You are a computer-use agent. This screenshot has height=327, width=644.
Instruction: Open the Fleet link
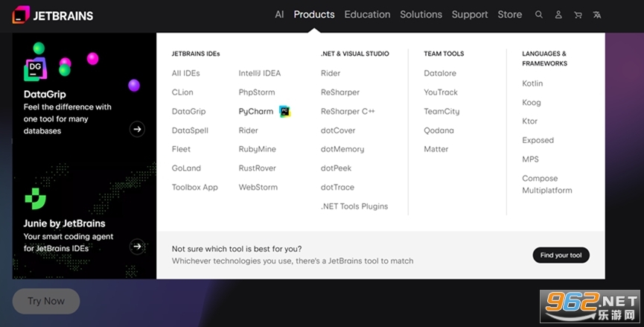(181, 149)
